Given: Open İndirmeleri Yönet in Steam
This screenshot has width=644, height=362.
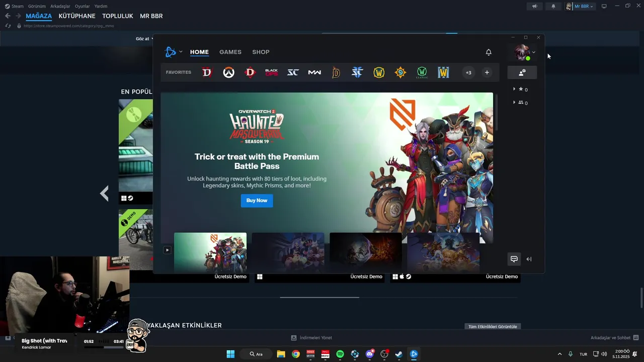Looking at the screenshot, I should (311, 338).
